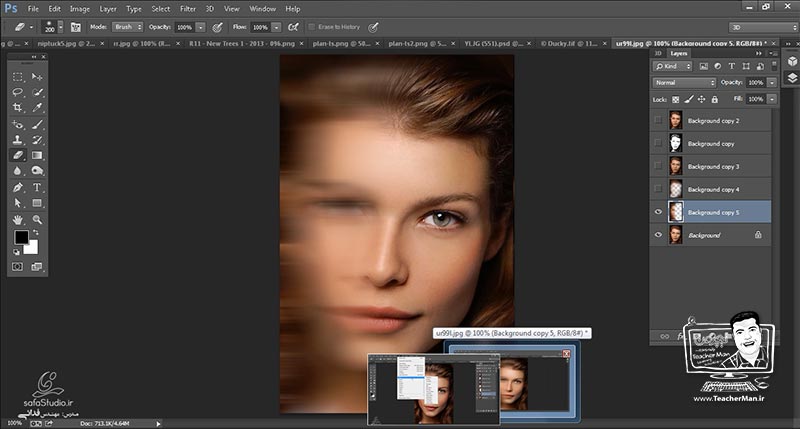
Task: Filter layers by type layers icon
Action: click(732, 66)
